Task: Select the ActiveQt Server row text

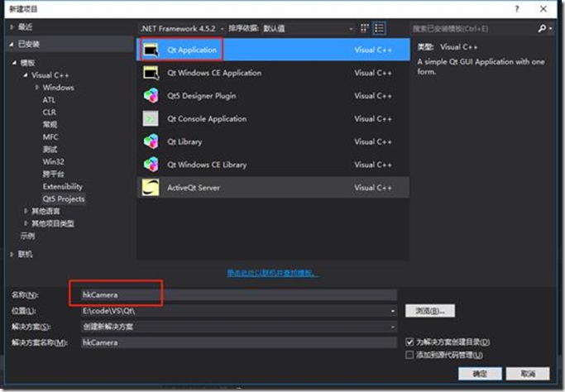Action: (194, 188)
